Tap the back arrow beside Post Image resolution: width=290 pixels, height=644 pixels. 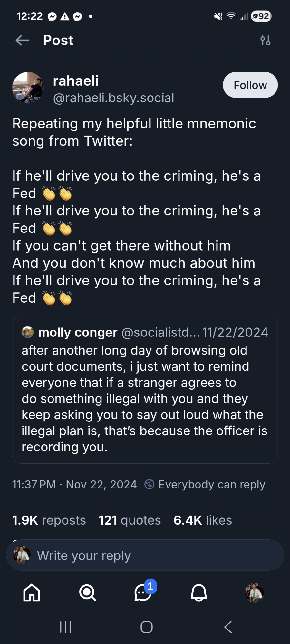tap(23, 41)
